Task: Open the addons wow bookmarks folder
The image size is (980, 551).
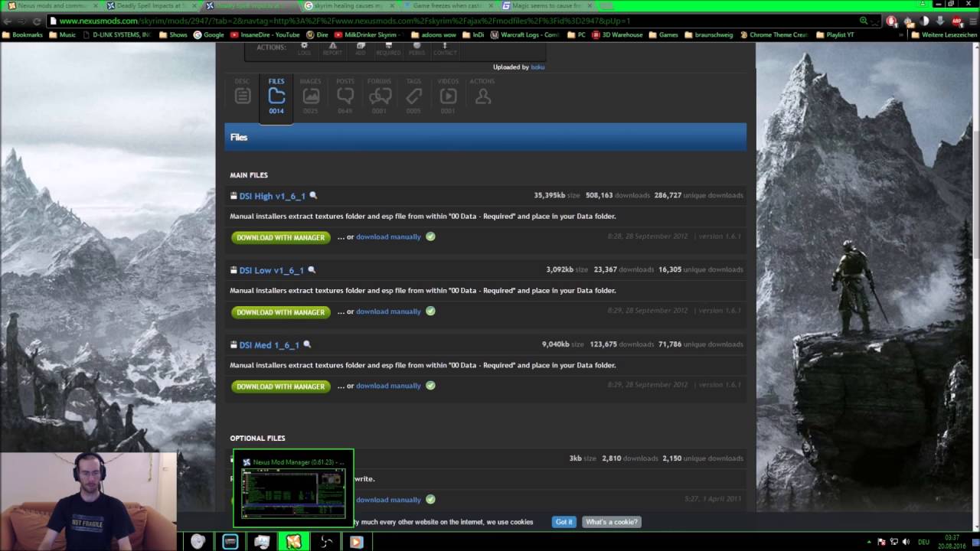Action: (x=433, y=34)
